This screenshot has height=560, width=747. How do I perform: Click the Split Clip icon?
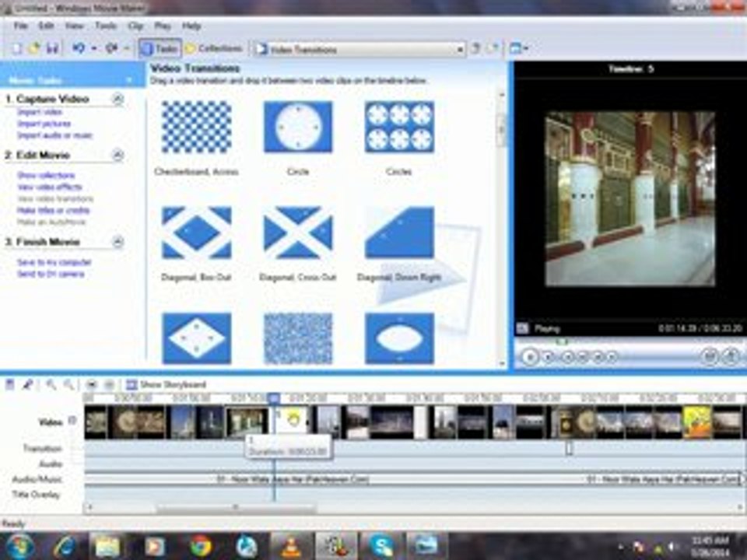tap(710, 356)
